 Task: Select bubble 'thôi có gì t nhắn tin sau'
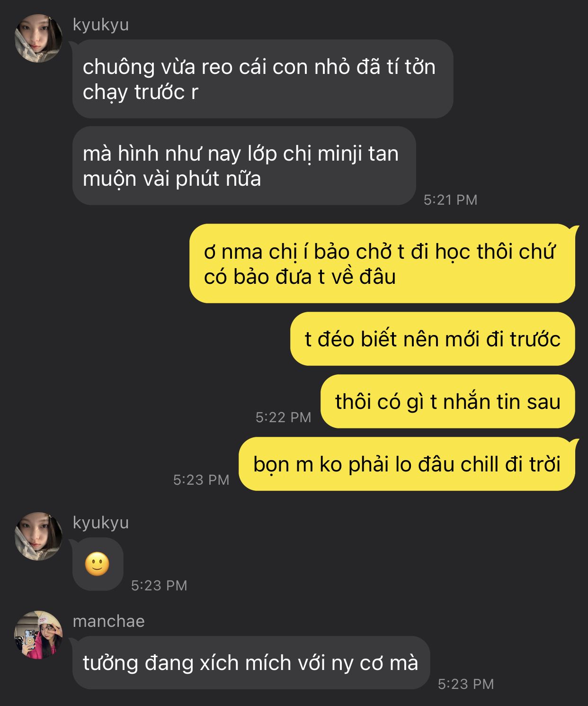pyautogui.click(x=448, y=401)
